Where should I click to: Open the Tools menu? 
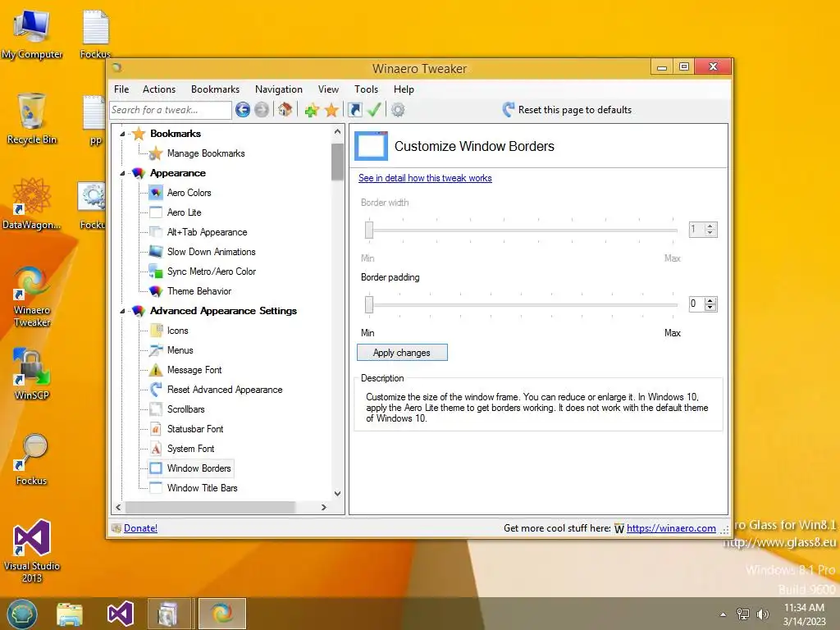(x=366, y=89)
